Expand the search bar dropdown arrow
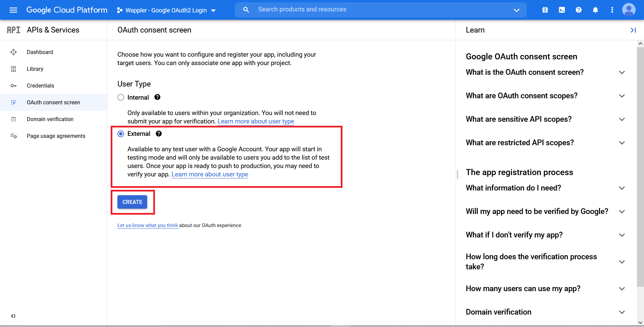 (x=517, y=10)
